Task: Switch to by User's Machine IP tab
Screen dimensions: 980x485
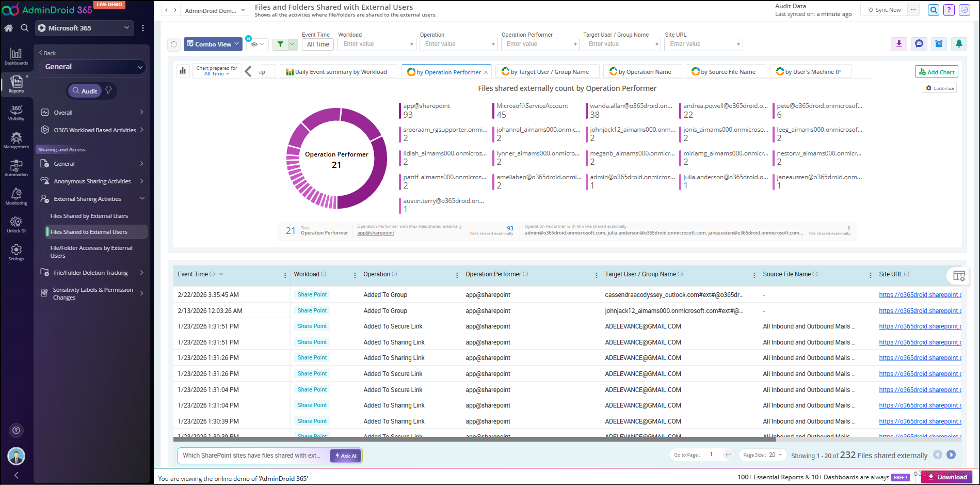Action: (x=811, y=72)
